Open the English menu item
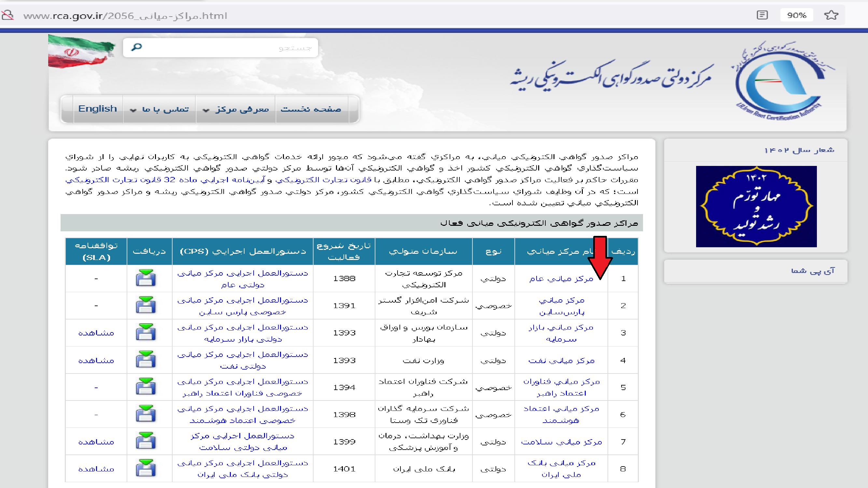 click(97, 109)
